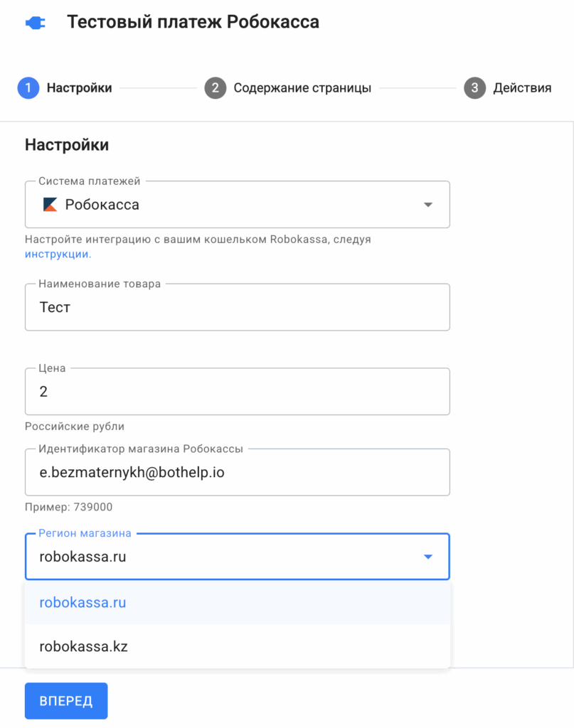Click the step 3 circle icon
The width and height of the screenshot is (574, 728).
(x=474, y=88)
